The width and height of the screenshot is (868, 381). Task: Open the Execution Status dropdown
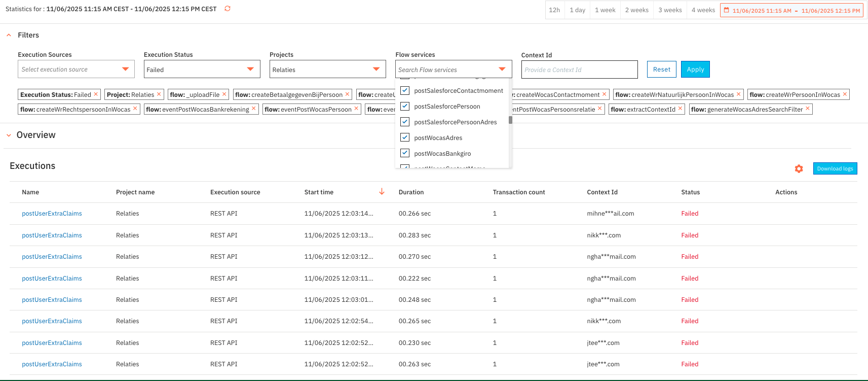pyautogui.click(x=202, y=70)
